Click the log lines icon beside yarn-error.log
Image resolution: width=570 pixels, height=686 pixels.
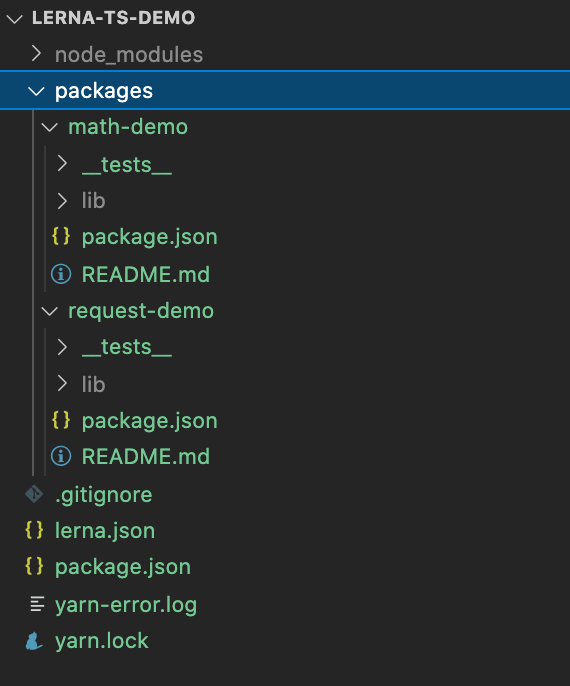[37, 604]
